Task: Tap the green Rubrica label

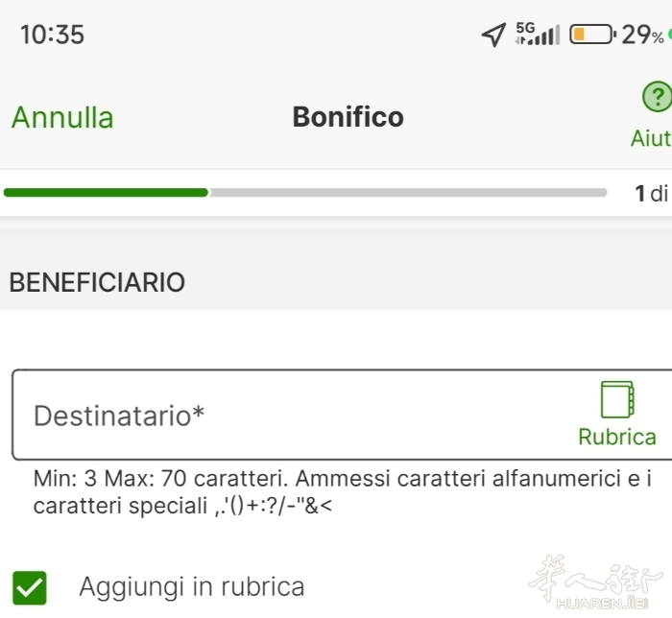Action: pos(617,438)
